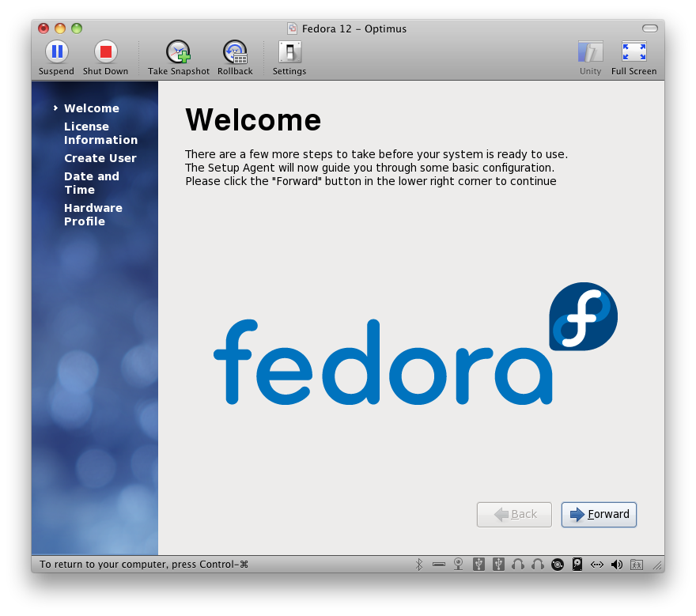Click the line starting 'Please click the "Forward" button'

(x=371, y=181)
